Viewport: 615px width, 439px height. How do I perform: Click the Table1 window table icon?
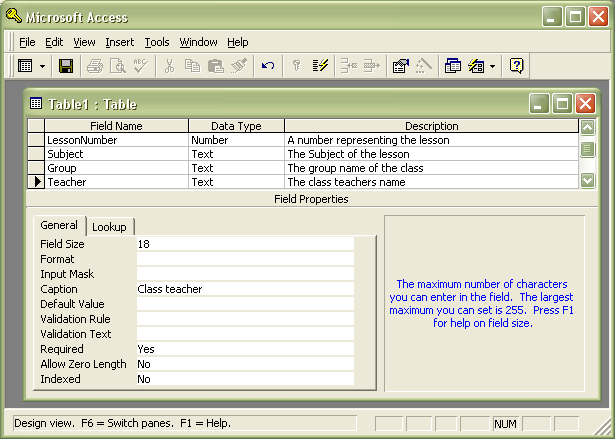[36, 104]
